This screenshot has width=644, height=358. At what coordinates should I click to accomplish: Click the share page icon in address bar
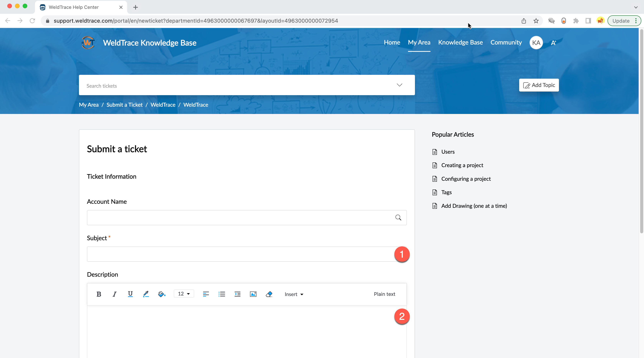point(524,21)
